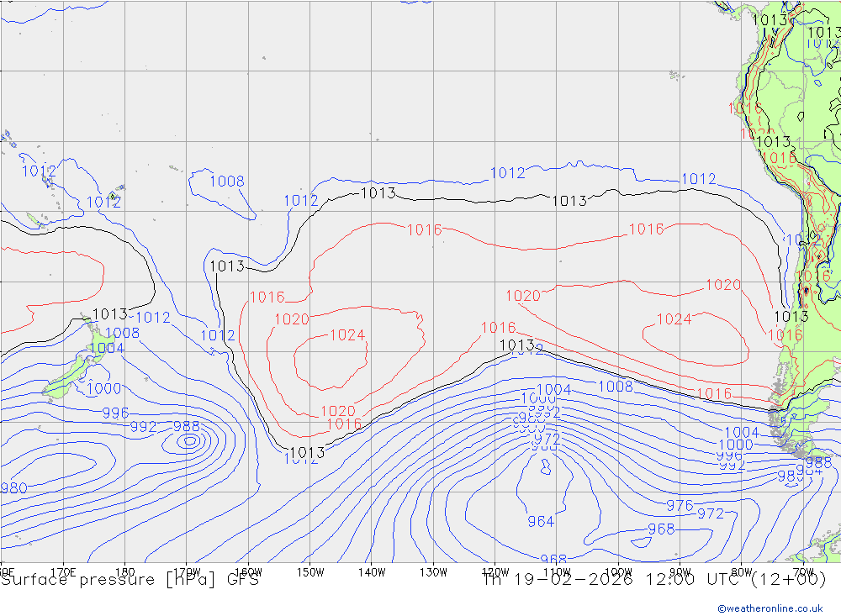
Task: Open the ©weatheronline.co.uk credit link
Action: click(770, 608)
